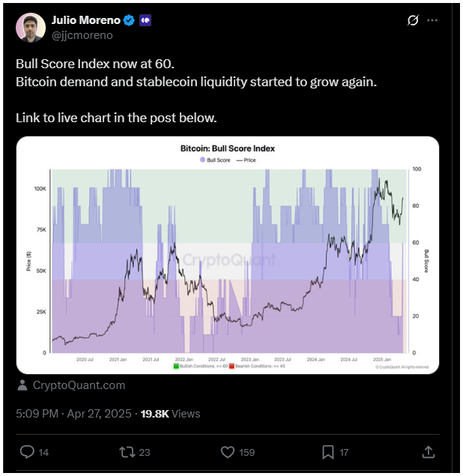Click the Bull Score purple legend dot
463x476 pixels.
(x=202, y=160)
